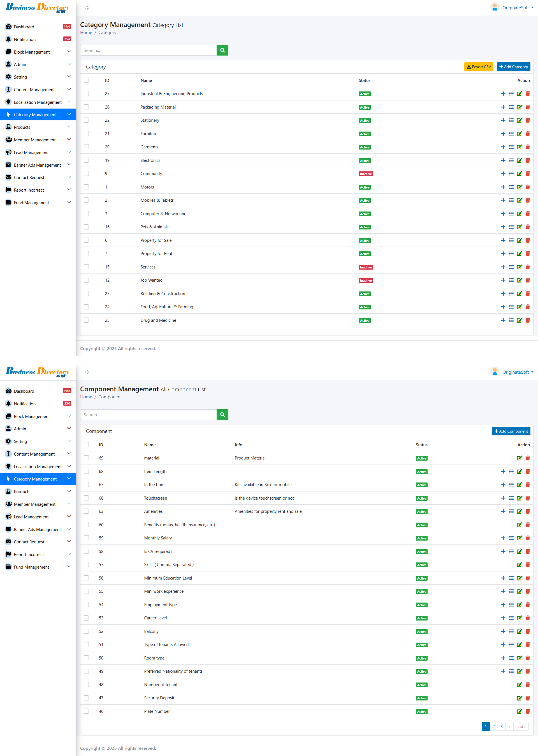The image size is (538, 756).
Task: Edit the Touchscreen component via pencil icon
Action: point(520,498)
